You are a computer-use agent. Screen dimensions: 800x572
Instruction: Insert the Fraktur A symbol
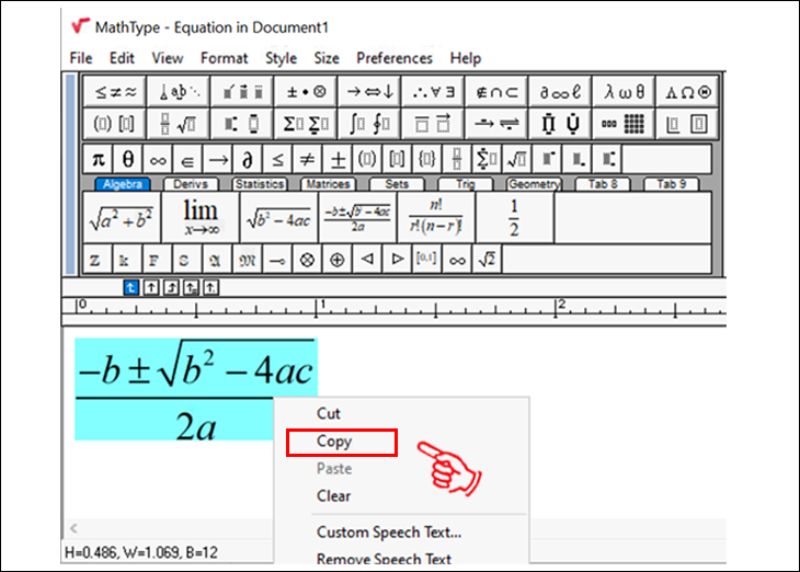215,260
